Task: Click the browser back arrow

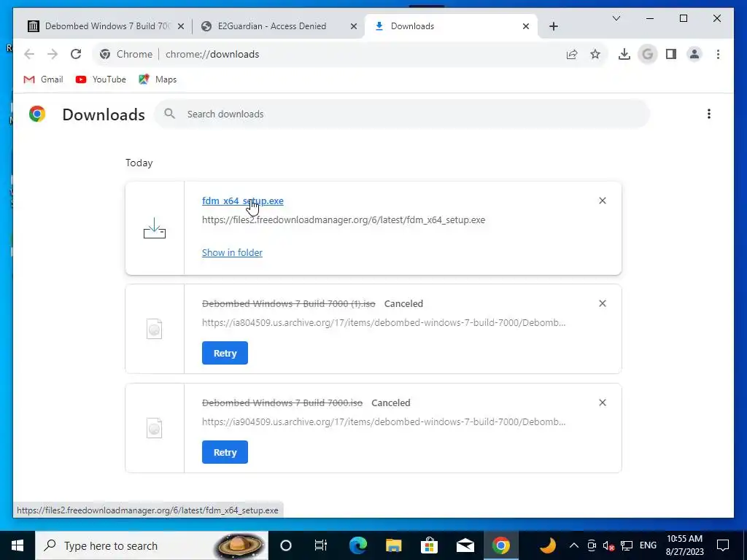Action: [29, 54]
